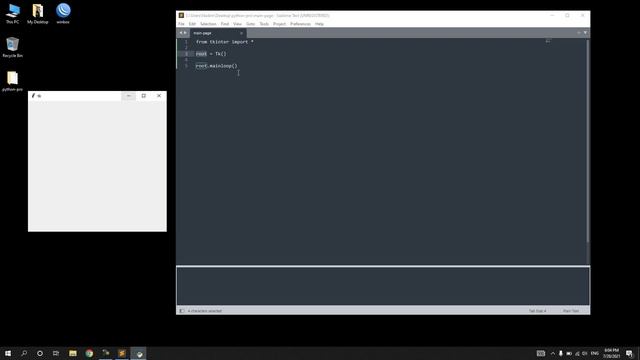The image size is (640, 360).
Task: Click the Sublime Text title bar icon
Action: click(181, 16)
